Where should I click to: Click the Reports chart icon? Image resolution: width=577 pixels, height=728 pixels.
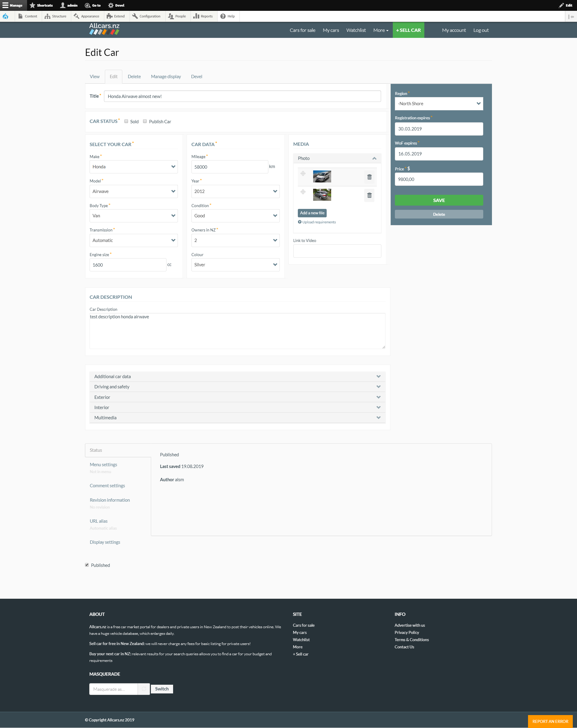point(196,16)
